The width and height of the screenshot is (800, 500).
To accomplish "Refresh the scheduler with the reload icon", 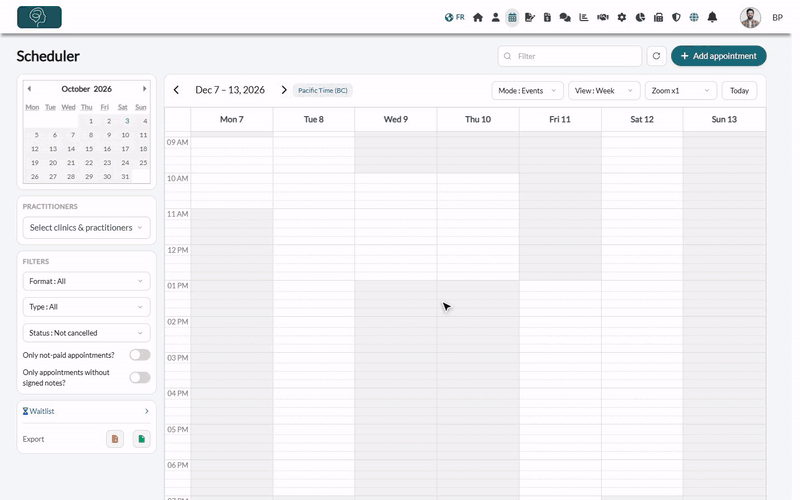I will pos(657,56).
